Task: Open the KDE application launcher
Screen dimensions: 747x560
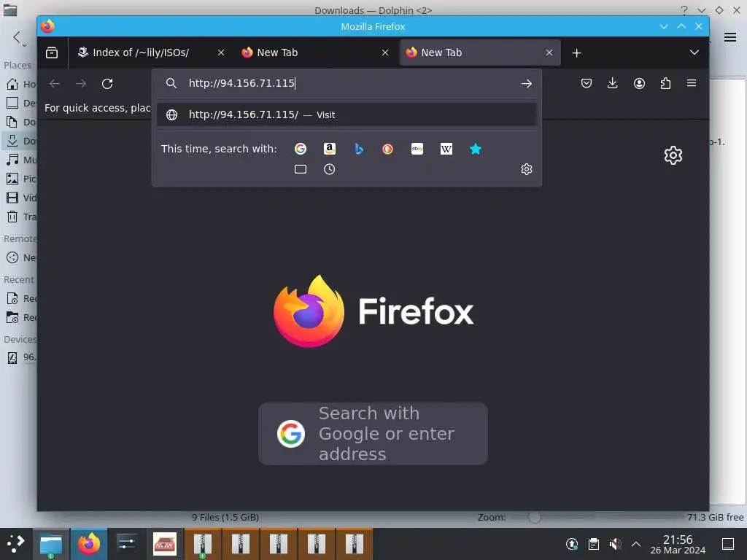Action: click(16, 544)
